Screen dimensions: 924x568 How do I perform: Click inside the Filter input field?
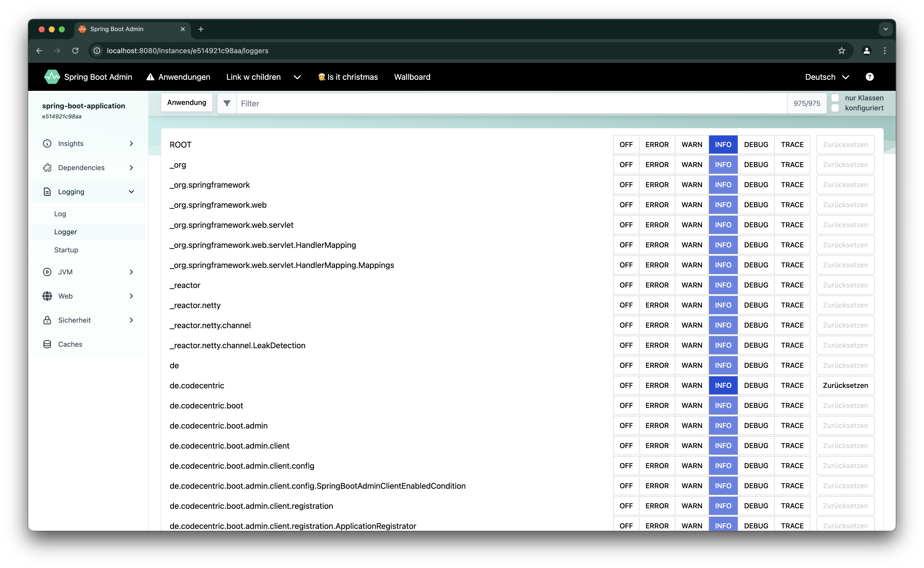click(x=376, y=103)
